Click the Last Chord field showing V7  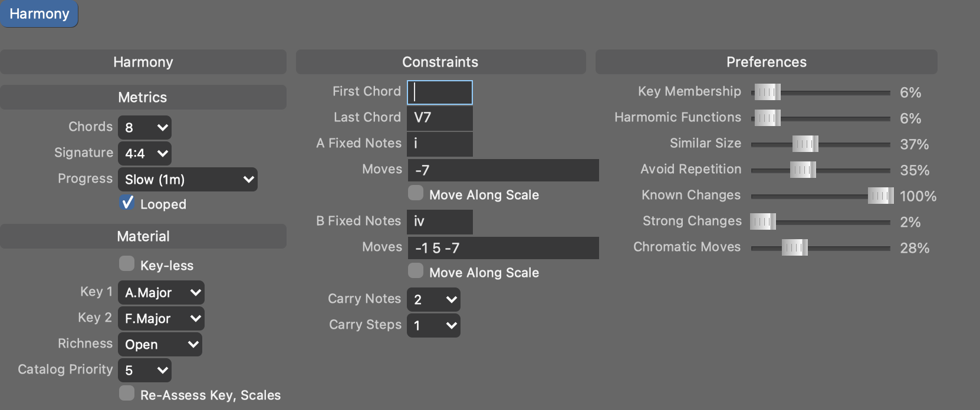pyautogui.click(x=440, y=118)
